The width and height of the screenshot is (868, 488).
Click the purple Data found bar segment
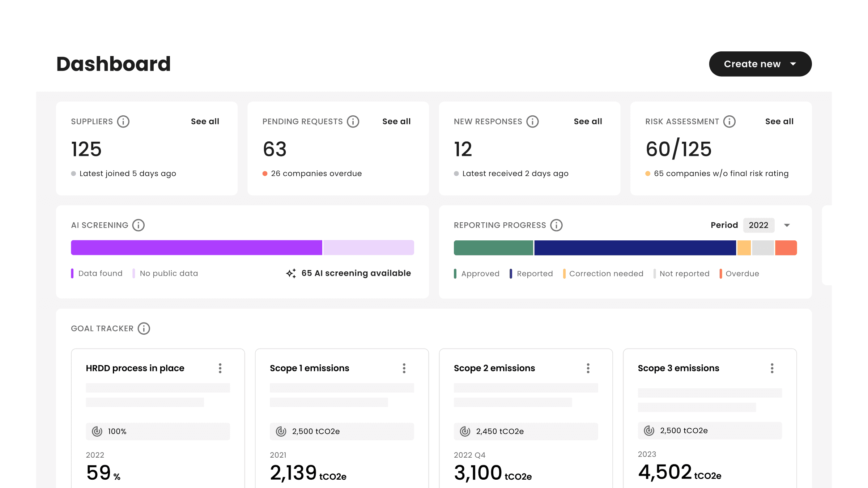coord(196,248)
